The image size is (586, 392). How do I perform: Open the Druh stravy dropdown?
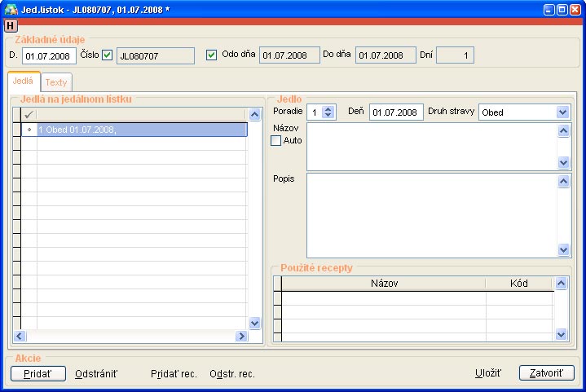tap(562, 112)
